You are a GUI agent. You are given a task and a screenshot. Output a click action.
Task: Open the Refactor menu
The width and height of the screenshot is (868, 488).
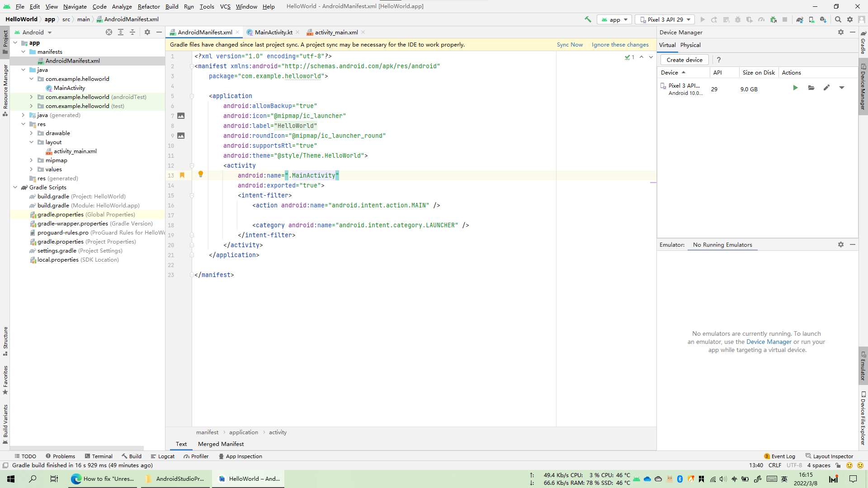click(x=149, y=6)
